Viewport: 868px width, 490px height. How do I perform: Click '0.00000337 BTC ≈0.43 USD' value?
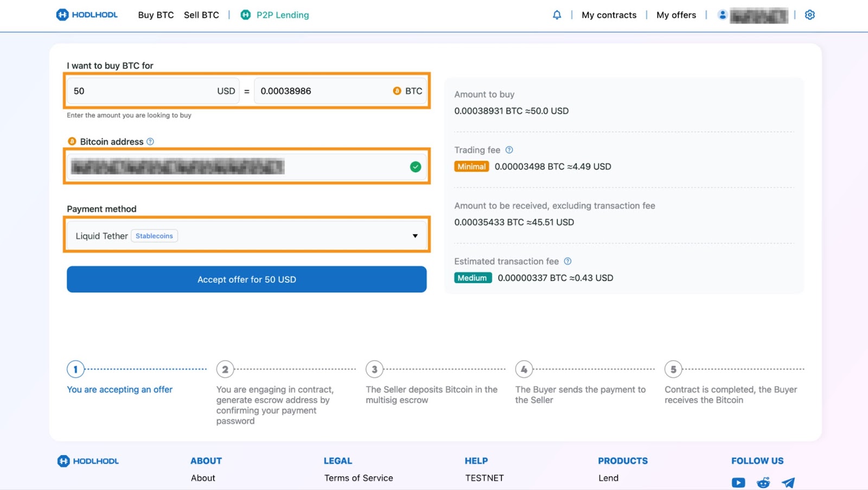[556, 278]
